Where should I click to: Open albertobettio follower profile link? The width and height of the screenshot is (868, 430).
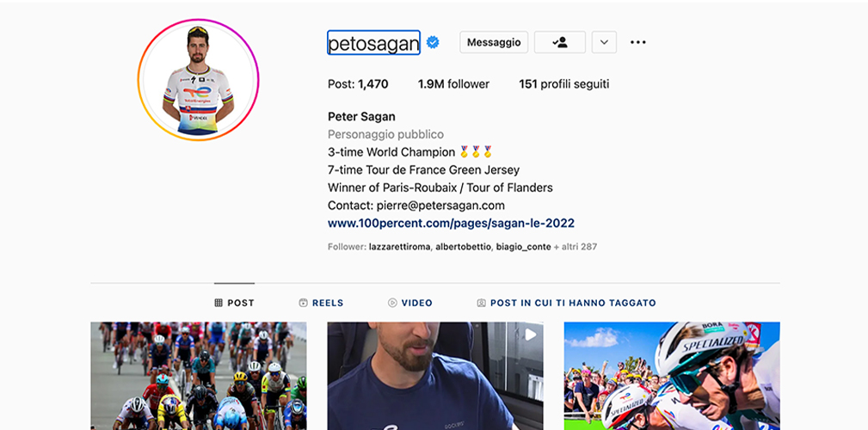[464, 247]
